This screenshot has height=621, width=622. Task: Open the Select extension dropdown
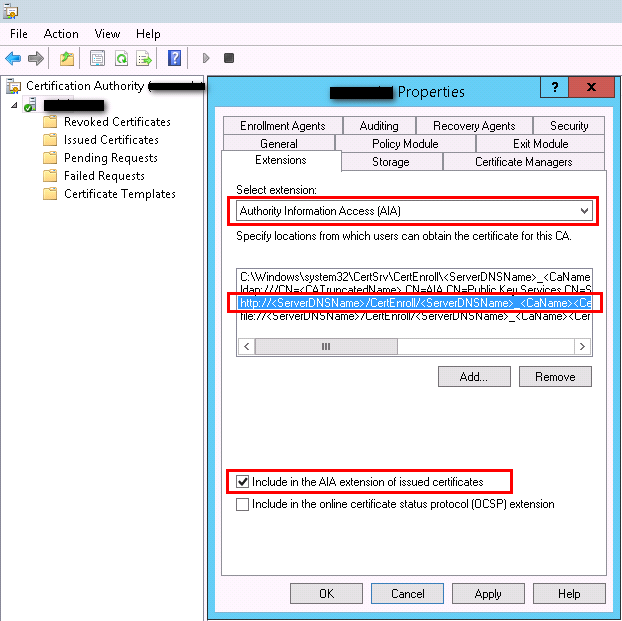click(584, 211)
